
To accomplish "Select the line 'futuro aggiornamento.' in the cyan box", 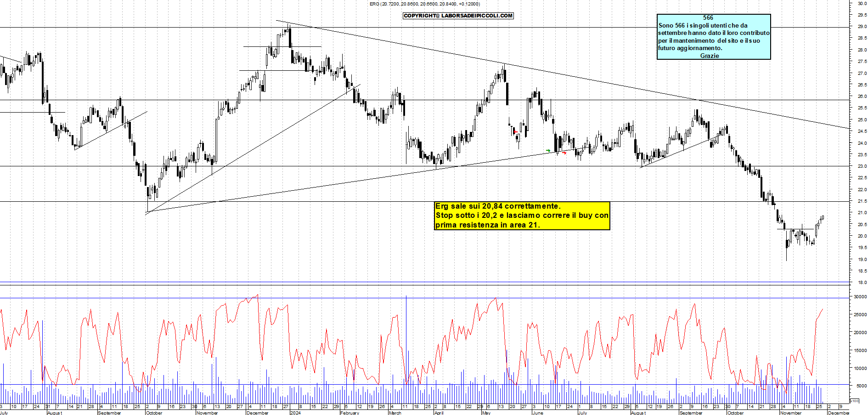I will 690,48.
